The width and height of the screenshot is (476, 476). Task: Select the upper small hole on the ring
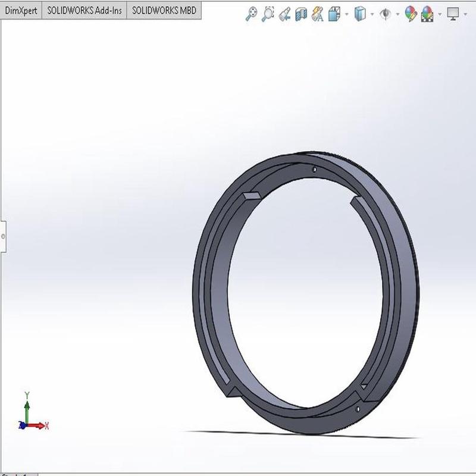click(315, 170)
